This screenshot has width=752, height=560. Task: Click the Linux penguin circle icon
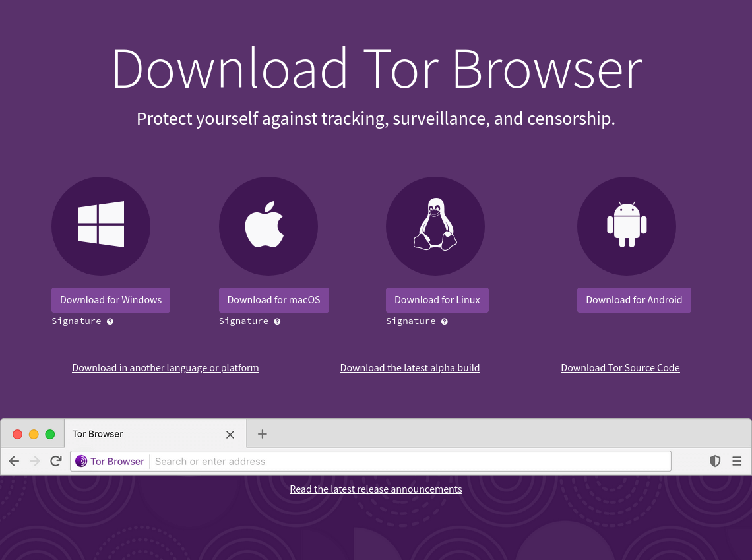tap(435, 226)
